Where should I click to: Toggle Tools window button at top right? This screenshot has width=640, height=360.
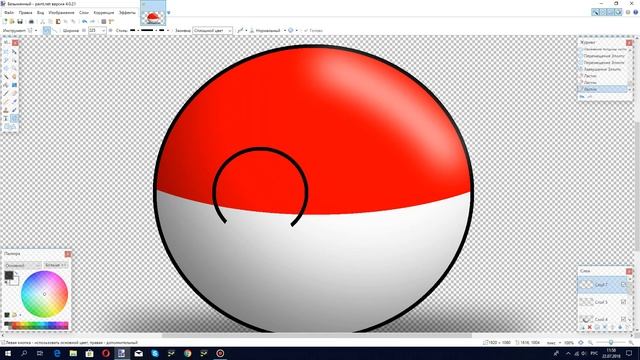click(x=596, y=12)
